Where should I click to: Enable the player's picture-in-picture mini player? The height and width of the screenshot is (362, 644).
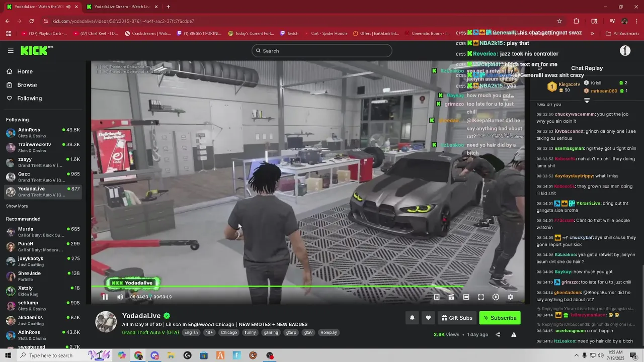pos(437,297)
